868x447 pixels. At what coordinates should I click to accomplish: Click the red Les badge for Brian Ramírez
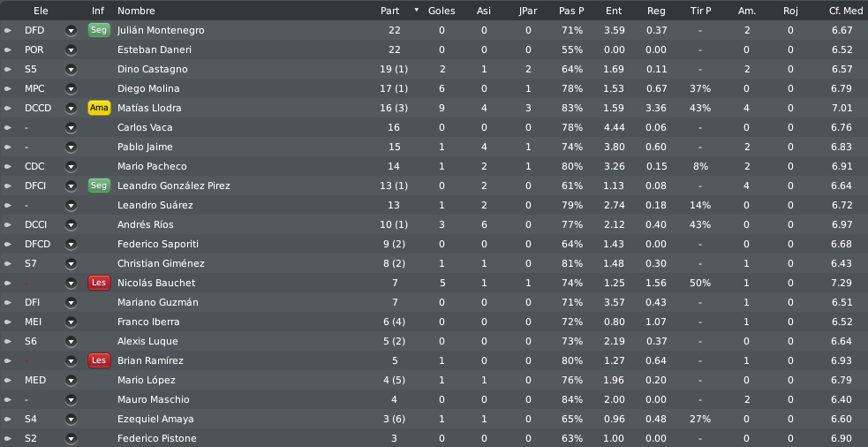99,360
